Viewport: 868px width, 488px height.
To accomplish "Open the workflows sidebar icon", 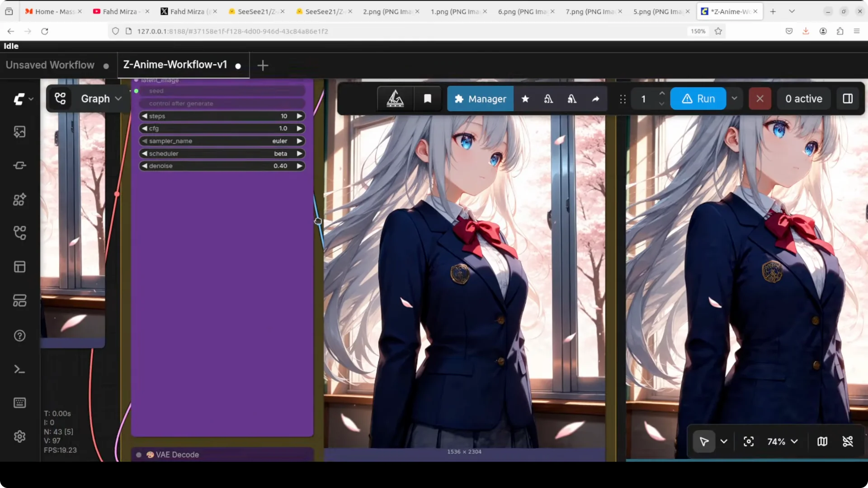I will (x=19, y=233).
